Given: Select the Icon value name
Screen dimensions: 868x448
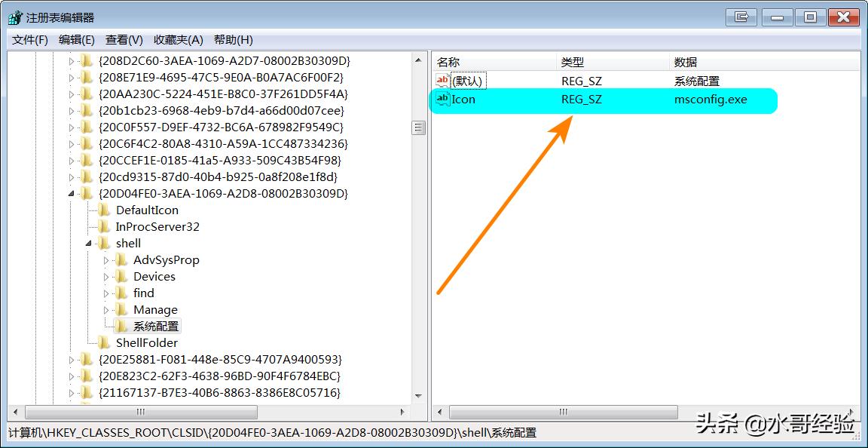Looking at the screenshot, I should pos(463,100).
